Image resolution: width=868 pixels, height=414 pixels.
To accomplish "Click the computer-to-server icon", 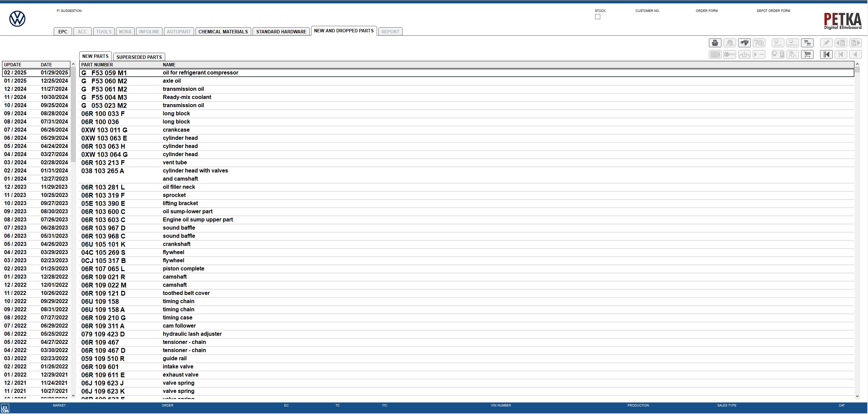I will click(x=778, y=54).
